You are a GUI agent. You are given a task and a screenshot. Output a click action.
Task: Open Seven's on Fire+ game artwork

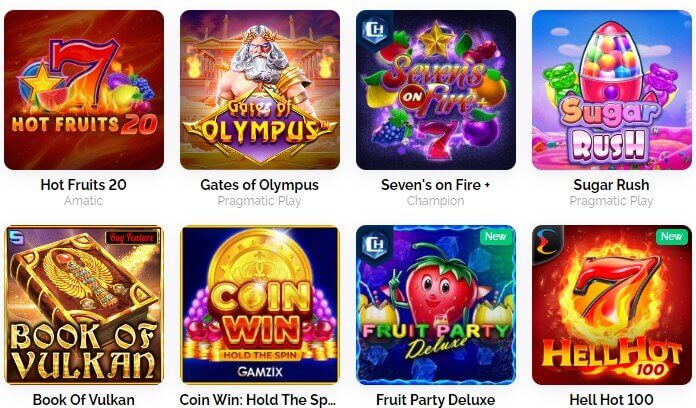[x=436, y=90]
